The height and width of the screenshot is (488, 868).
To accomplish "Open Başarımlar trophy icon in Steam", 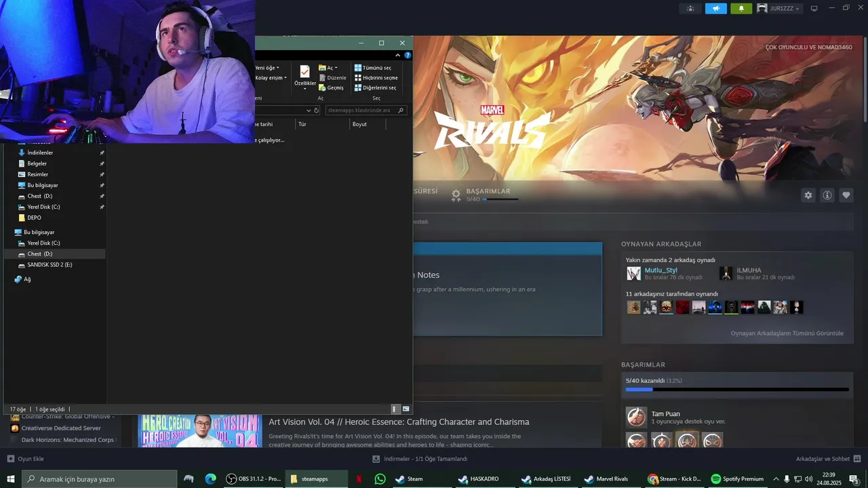I will point(456,195).
